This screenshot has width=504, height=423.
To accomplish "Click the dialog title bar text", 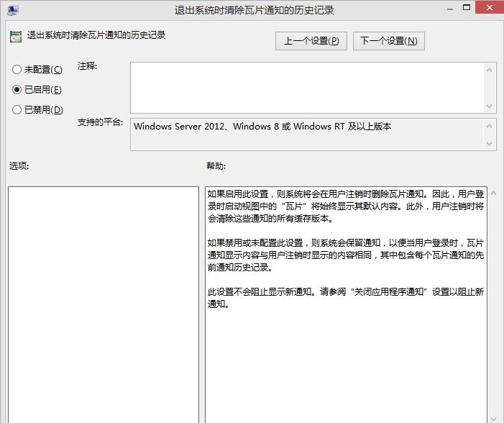I will 255,11.
